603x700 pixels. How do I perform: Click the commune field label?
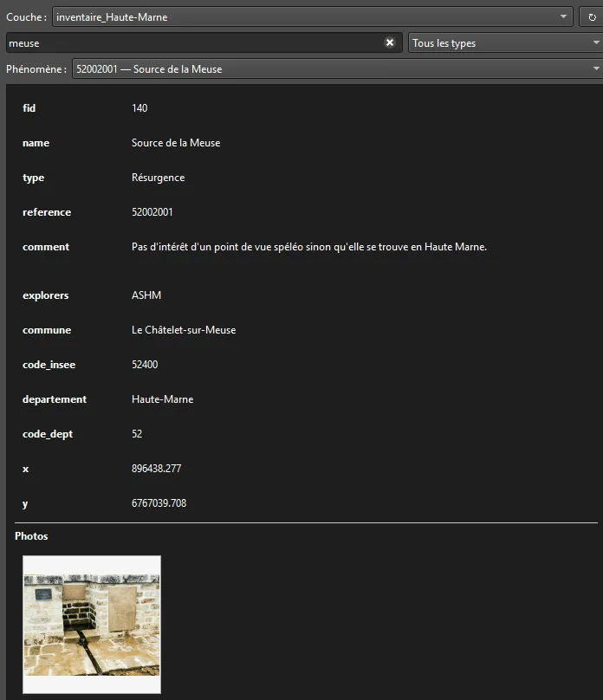(x=47, y=330)
